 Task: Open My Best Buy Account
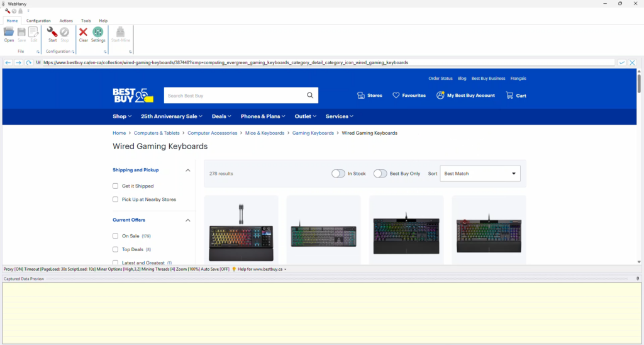tap(466, 96)
